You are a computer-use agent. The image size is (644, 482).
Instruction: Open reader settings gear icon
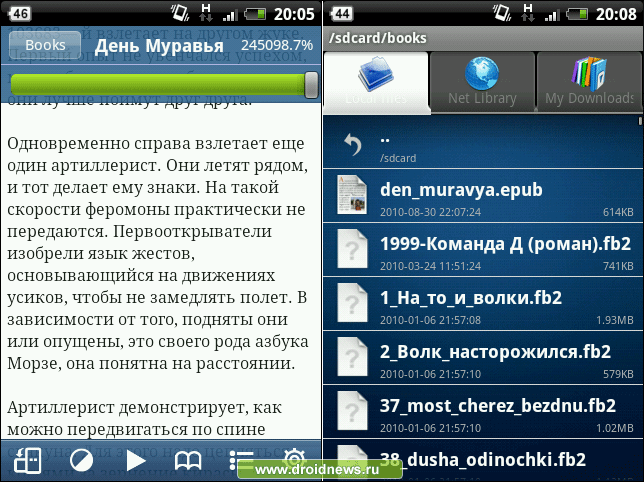point(294,457)
